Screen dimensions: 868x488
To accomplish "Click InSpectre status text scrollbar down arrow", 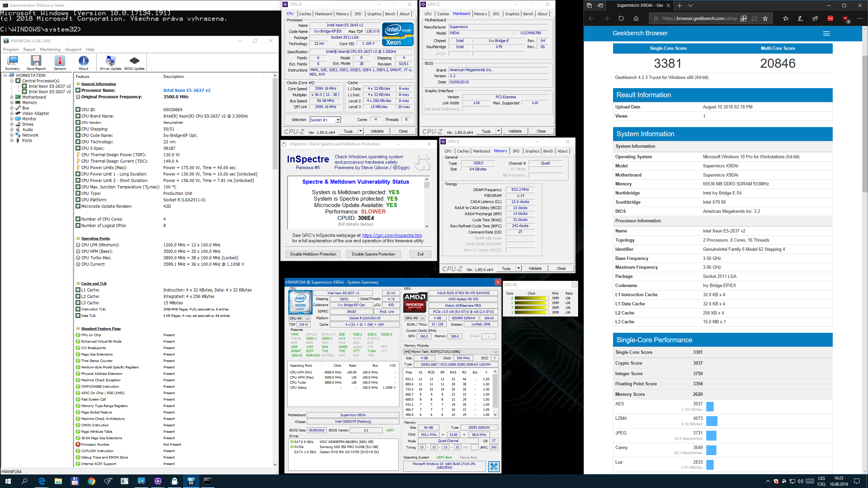I will coord(427,226).
